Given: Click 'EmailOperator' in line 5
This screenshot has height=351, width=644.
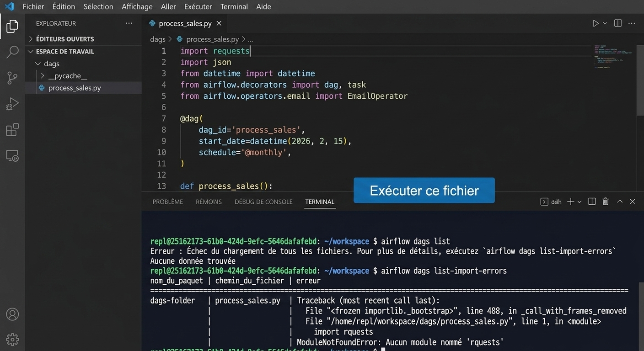Looking at the screenshot, I should tap(377, 96).
